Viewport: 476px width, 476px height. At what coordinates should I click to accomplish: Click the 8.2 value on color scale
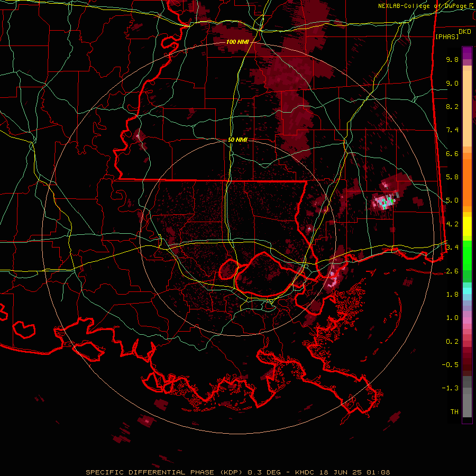[x=452, y=106]
